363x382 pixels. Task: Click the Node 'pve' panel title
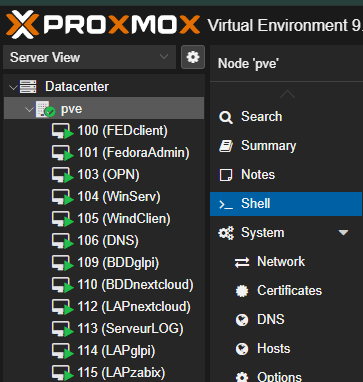point(248,63)
